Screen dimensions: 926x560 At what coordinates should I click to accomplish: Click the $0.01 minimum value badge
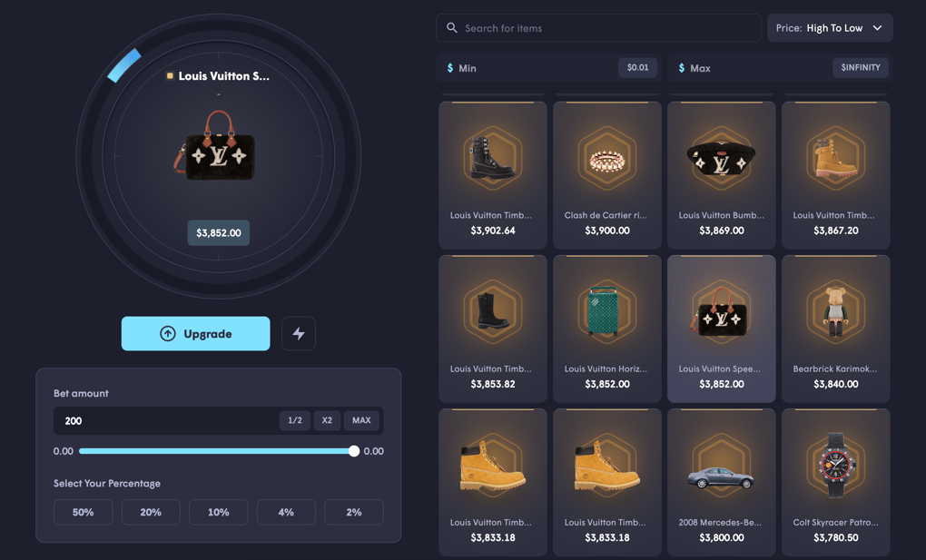click(x=638, y=67)
